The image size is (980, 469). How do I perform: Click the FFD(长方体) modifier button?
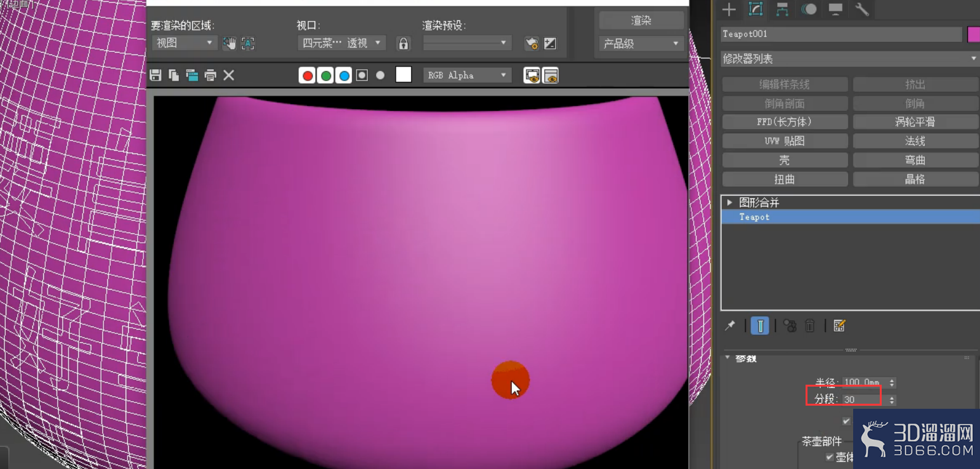point(785,122)
